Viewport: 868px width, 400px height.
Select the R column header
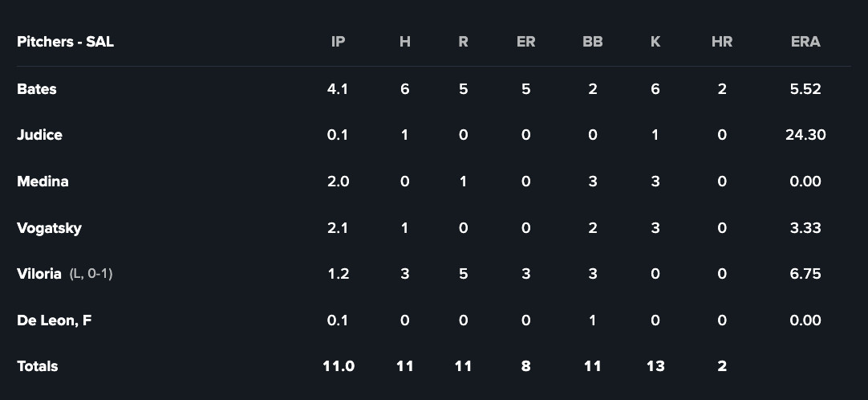463,42
